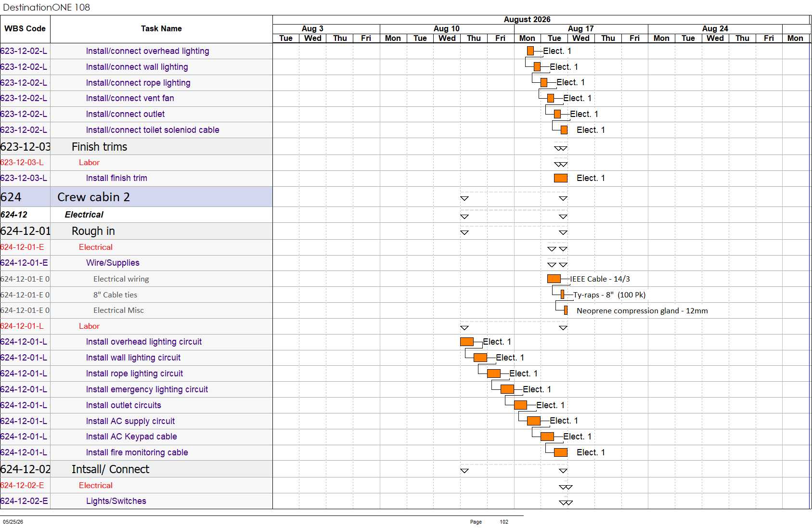Click the Install overhead lighting circuit bar
Screen dimensions: 812x528
pyautogui.click(x=467, y=342)
